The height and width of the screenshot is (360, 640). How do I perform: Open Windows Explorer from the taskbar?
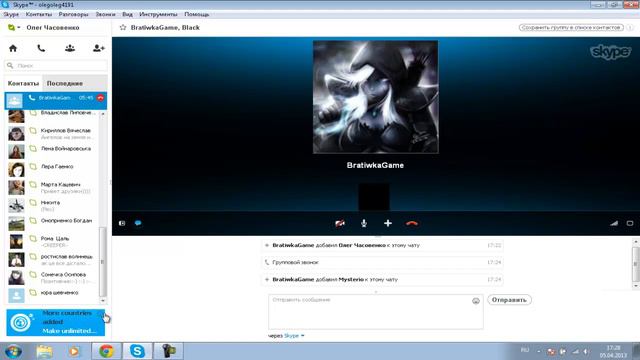pyautogui.click(x=44, y=351)
